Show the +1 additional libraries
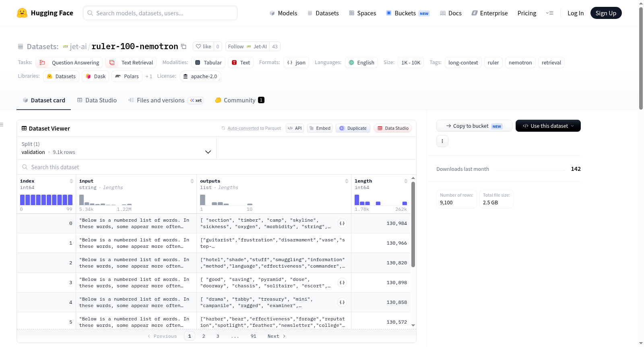 pyautogui.click(x=149, y=76)
